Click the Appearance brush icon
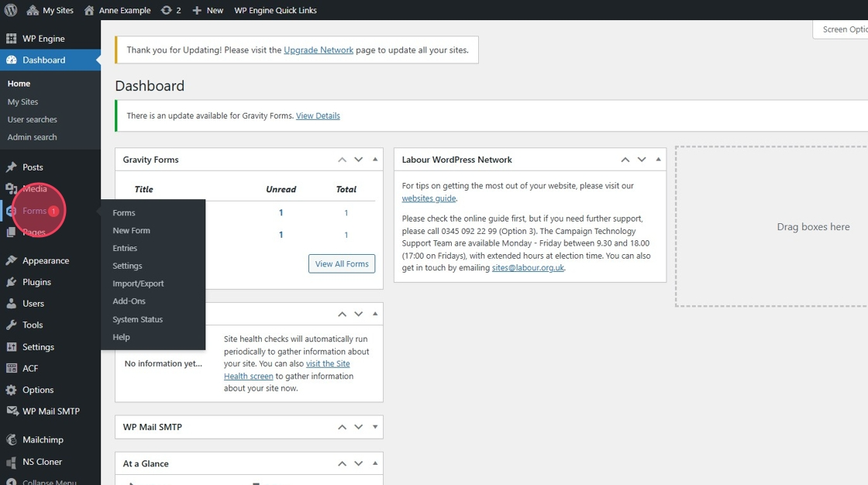Viewport: 868px width, 485px height. 11,260
